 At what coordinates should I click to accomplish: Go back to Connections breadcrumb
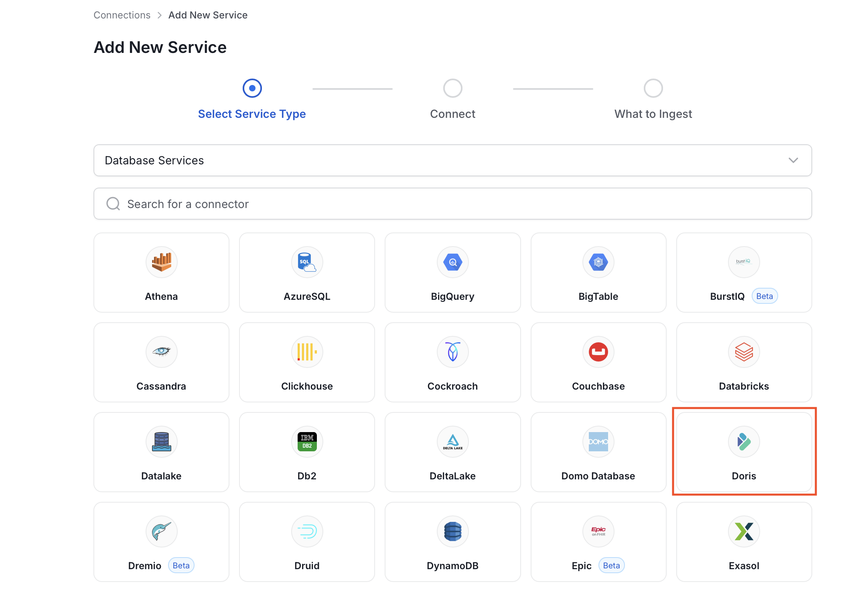pyautogui.click(x=122, y=15)
